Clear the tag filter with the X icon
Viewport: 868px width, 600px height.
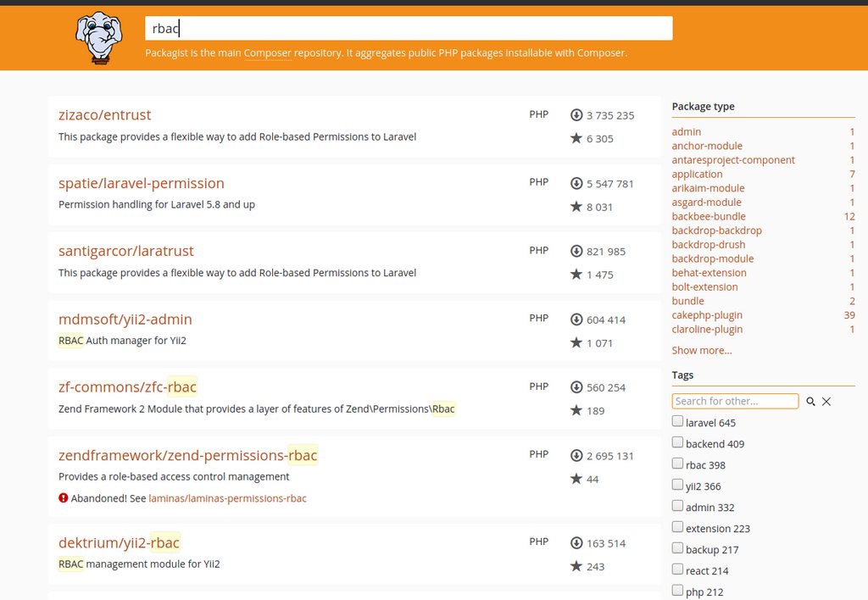[826, 402]
